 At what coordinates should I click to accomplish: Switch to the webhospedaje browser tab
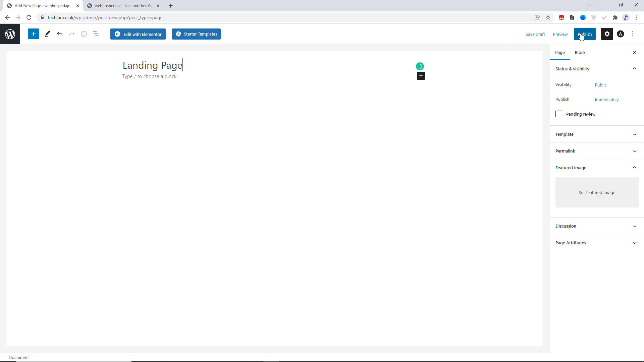tap(123, 6)
